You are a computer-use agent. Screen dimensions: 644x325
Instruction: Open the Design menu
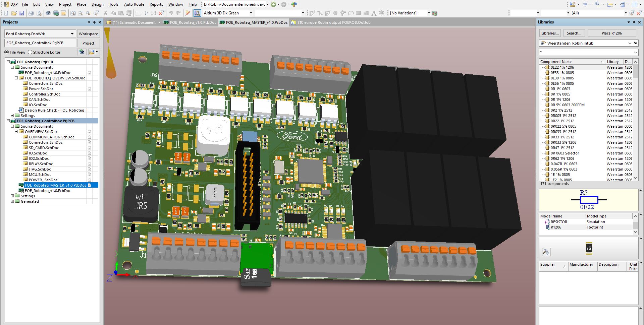pos(97,4)
